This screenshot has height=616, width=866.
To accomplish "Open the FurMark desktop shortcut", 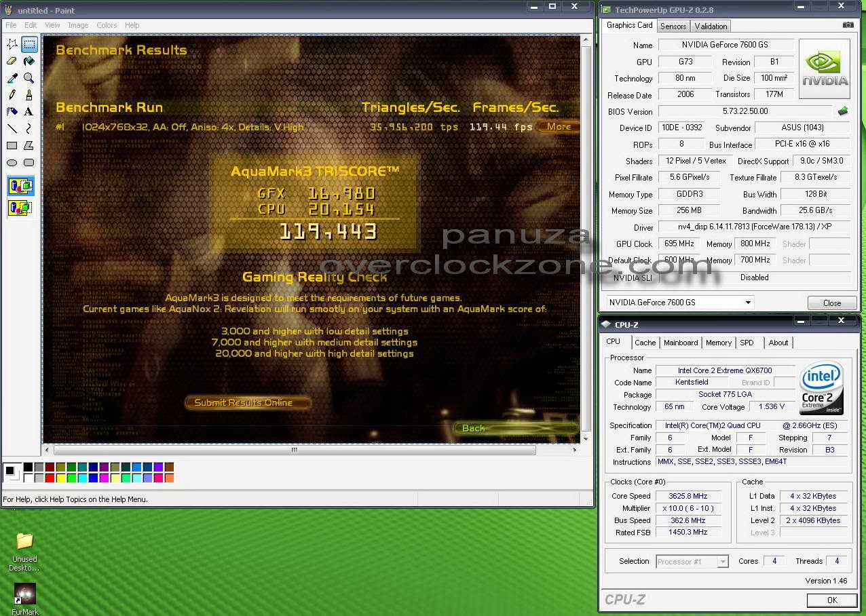I will (x=25, y=598).
